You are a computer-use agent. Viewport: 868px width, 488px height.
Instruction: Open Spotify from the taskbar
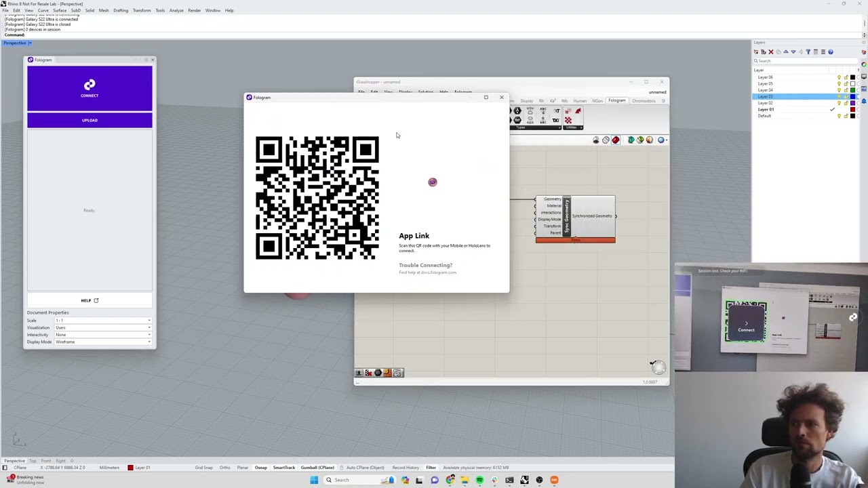point(479,480)
